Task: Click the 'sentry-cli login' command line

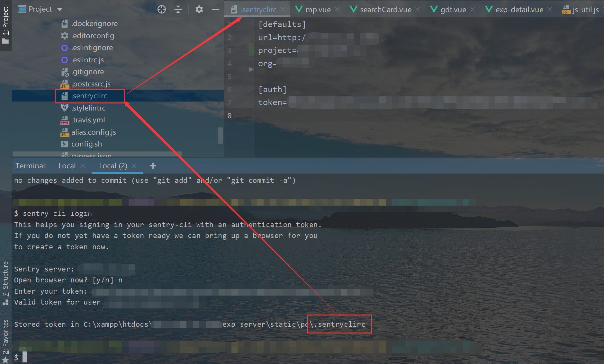Action: pyautogui.click(x=53, y=214)
